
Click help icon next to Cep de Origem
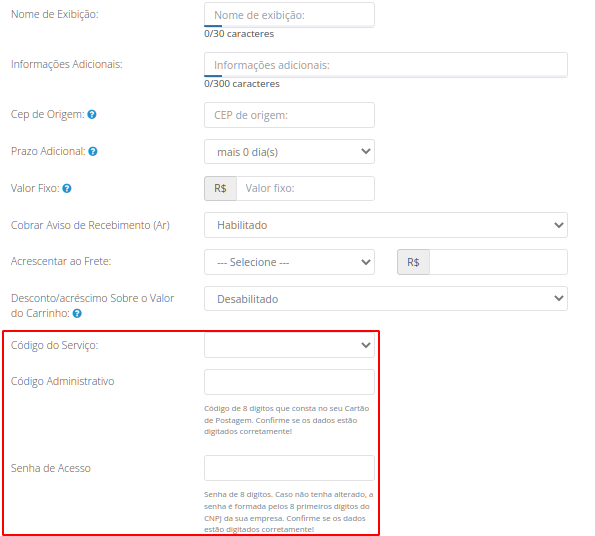[92, 114]
